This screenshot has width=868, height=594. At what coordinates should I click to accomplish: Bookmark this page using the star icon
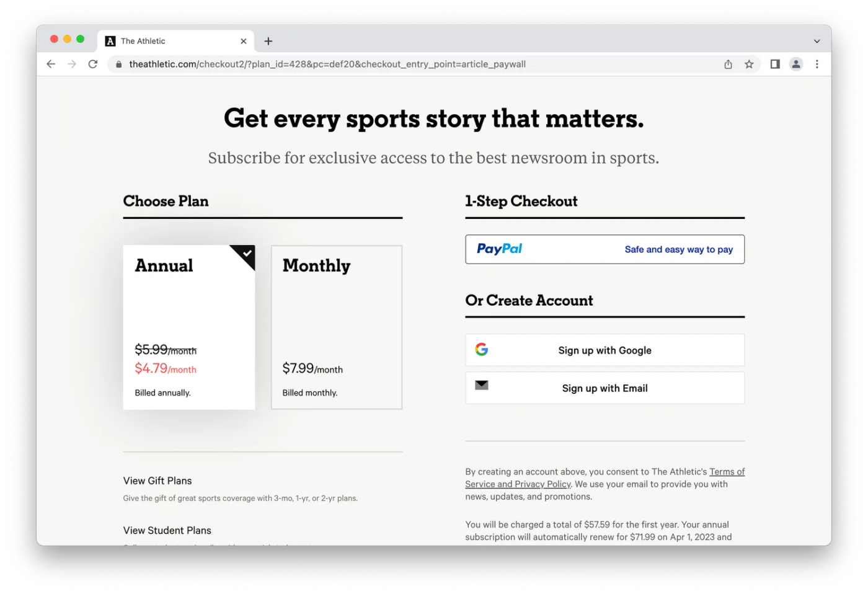(750, 64)
